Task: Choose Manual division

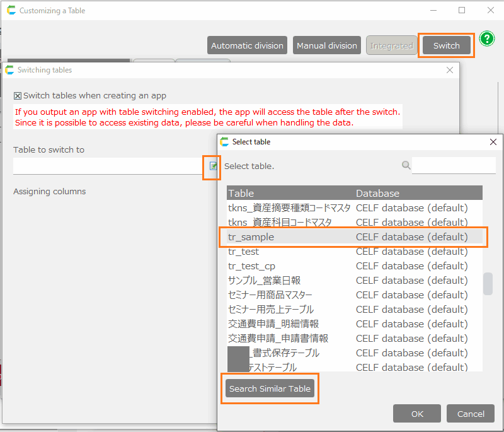Action: tap(327, 45)
